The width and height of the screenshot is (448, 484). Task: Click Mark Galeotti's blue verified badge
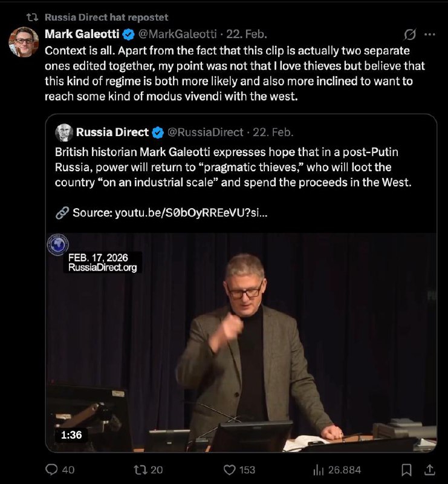point(129,34)
